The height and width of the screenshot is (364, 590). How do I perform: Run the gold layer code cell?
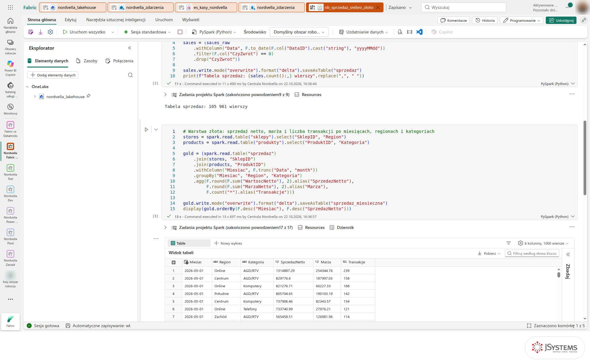click(146, 130)
